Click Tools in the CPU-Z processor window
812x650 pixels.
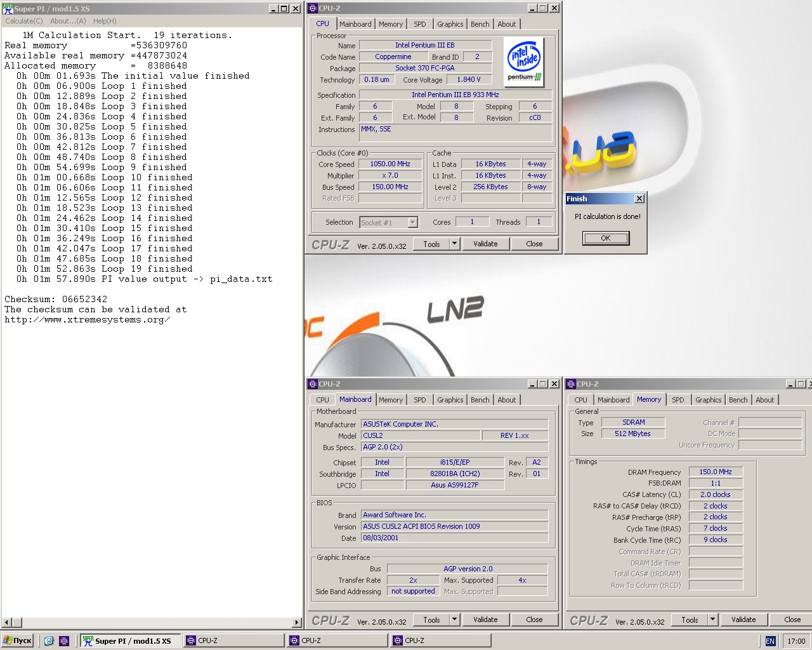tap(431, 244)
